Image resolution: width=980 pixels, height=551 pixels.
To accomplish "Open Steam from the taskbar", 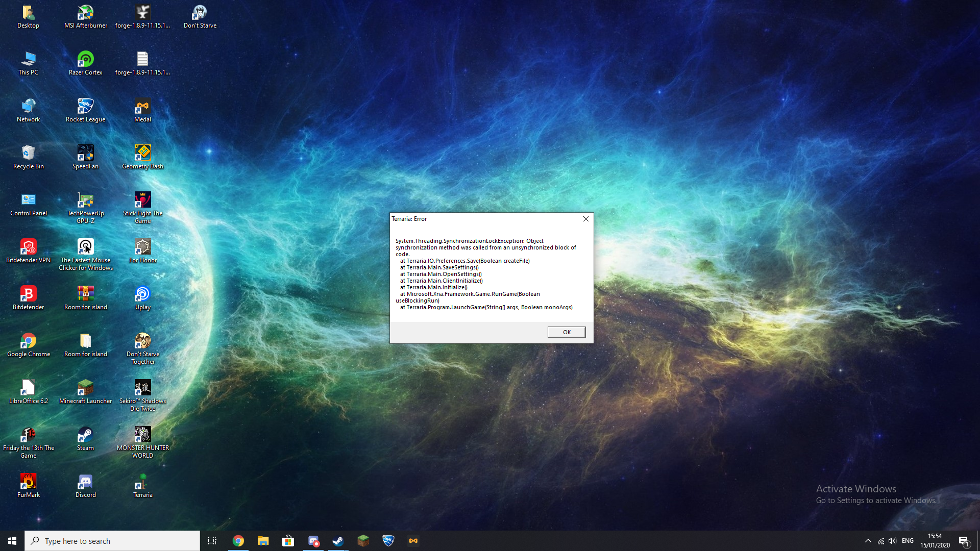I will 338,541.
